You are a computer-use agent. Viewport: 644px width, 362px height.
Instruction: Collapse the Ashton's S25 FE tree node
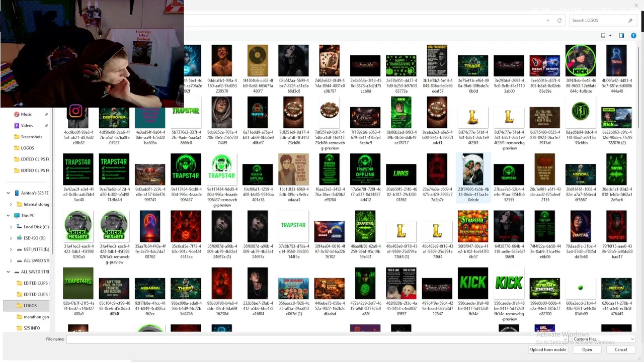(x=8, y=193)
